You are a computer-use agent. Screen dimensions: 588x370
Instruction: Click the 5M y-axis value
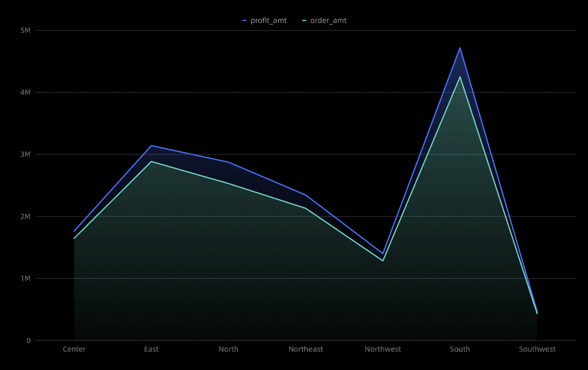tap(25, 31)
